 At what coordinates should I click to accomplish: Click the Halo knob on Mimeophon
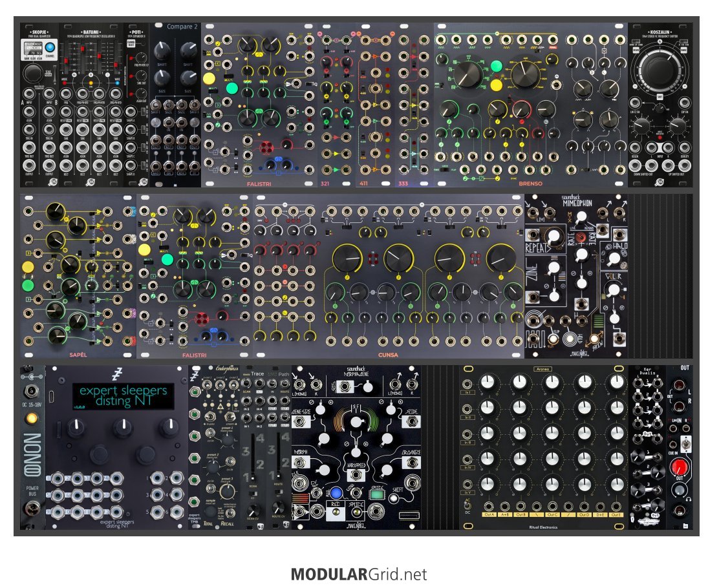click(x=614, y=259)
